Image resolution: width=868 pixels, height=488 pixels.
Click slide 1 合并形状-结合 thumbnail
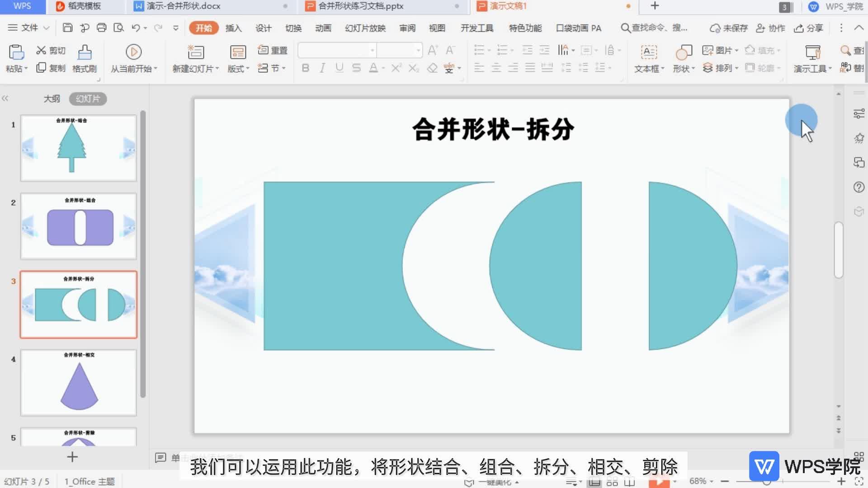(x=78, y=148)
